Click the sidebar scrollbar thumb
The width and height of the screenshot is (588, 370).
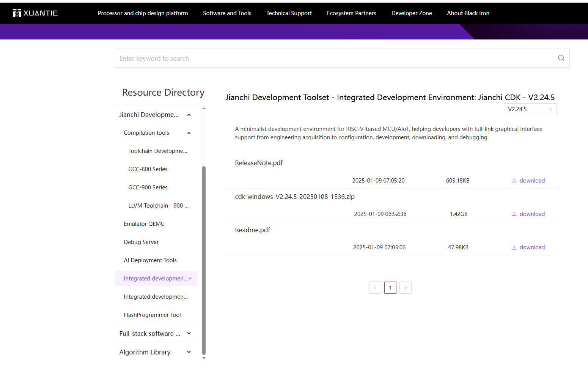coord(204,260)
